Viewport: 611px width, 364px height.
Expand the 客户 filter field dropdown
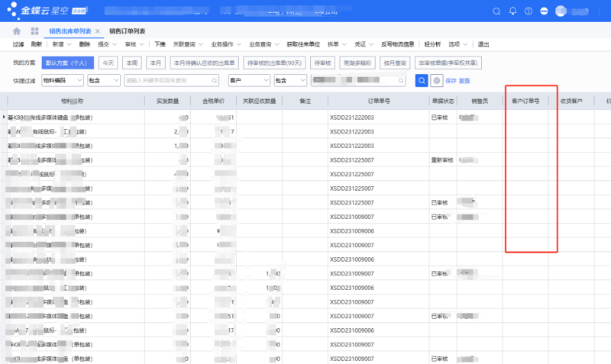(x=265, y=80)
